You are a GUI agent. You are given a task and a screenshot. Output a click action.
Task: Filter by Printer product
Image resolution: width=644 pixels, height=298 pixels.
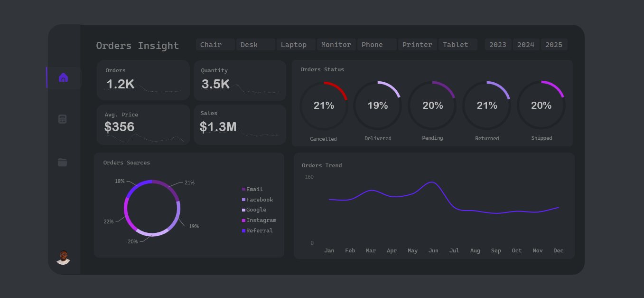point(418,45)
